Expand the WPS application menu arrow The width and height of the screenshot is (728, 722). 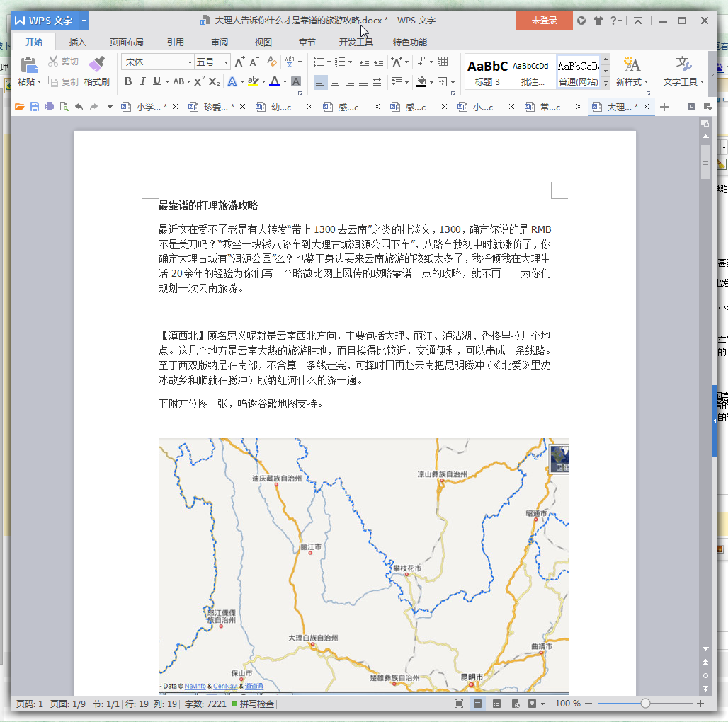pos(84,21)
